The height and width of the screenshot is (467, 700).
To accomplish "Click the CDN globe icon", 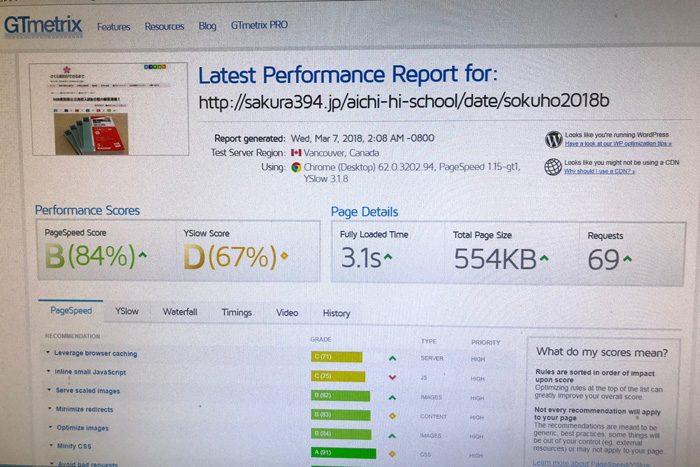I will (553, 166).
